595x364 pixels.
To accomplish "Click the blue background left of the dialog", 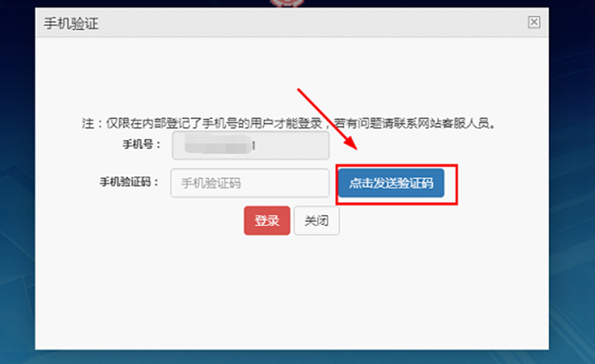I will pos(17,182).
